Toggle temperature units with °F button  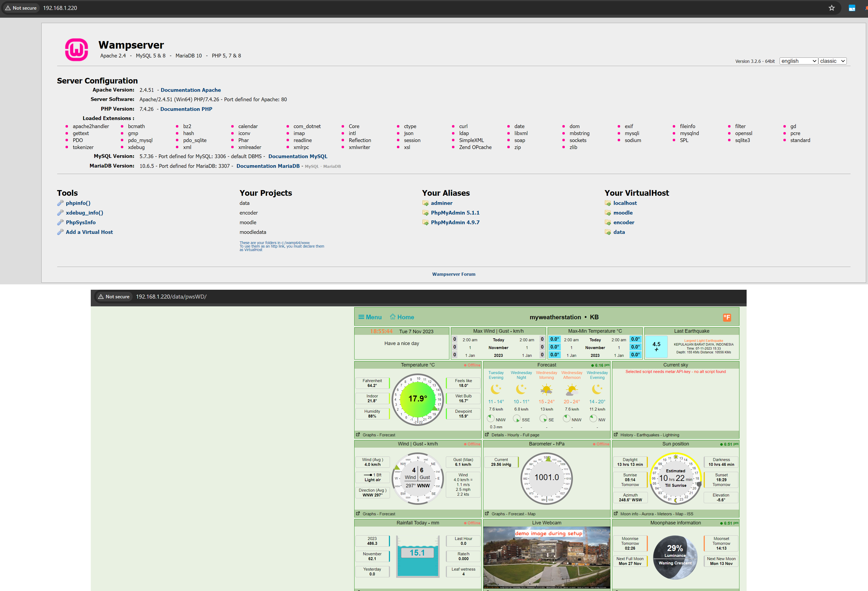click(727, 317)
